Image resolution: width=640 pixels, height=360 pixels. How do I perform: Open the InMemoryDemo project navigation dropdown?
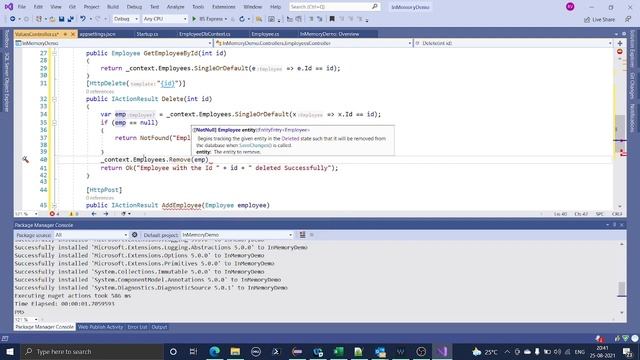tap(114, 43)
